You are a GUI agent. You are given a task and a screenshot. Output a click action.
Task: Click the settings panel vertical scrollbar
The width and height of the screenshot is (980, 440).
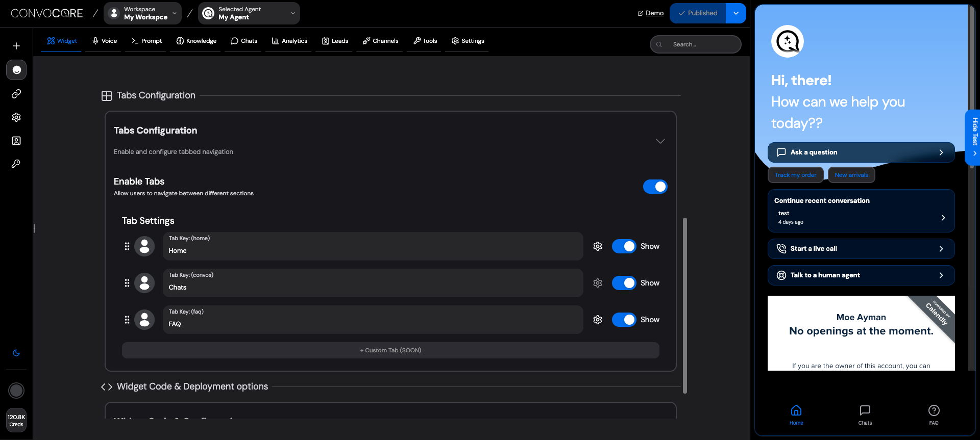[685, 305]
